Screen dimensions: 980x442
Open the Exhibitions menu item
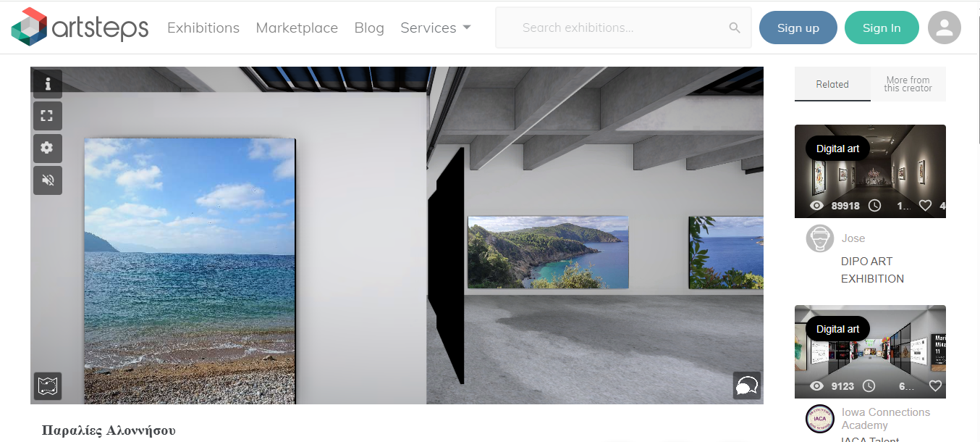203,28
